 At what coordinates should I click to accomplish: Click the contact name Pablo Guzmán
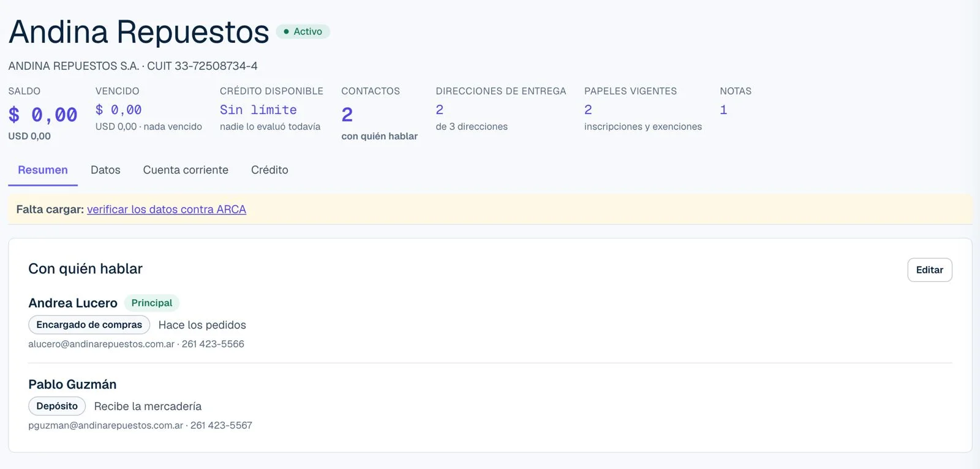pyautogui.click(x=72, y=384)
